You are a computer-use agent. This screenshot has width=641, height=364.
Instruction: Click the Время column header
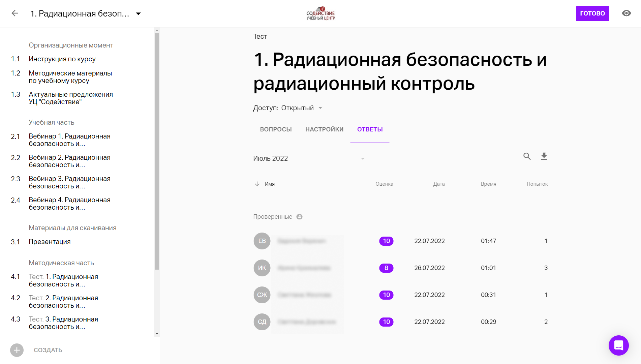488,184
